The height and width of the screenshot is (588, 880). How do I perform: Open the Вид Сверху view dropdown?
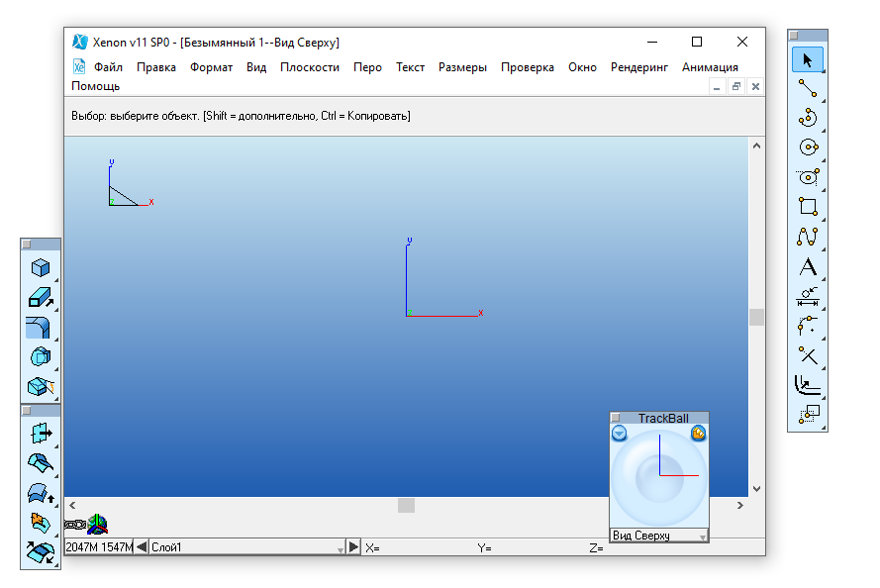(659, 536)
